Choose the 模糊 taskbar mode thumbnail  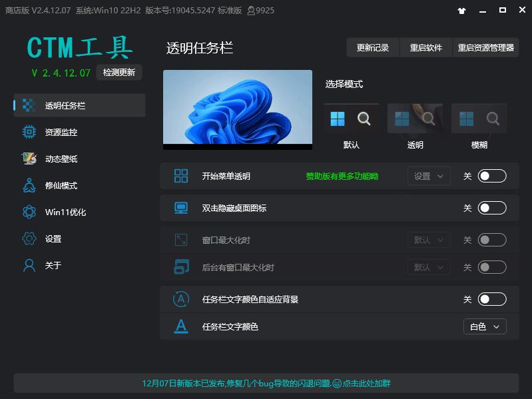click(479, 119)
